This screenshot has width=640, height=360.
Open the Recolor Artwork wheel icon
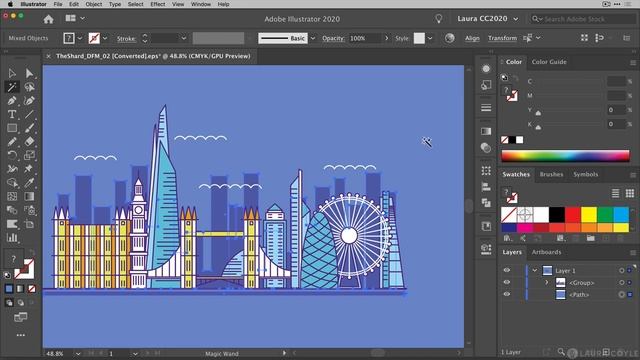(449, 38)
